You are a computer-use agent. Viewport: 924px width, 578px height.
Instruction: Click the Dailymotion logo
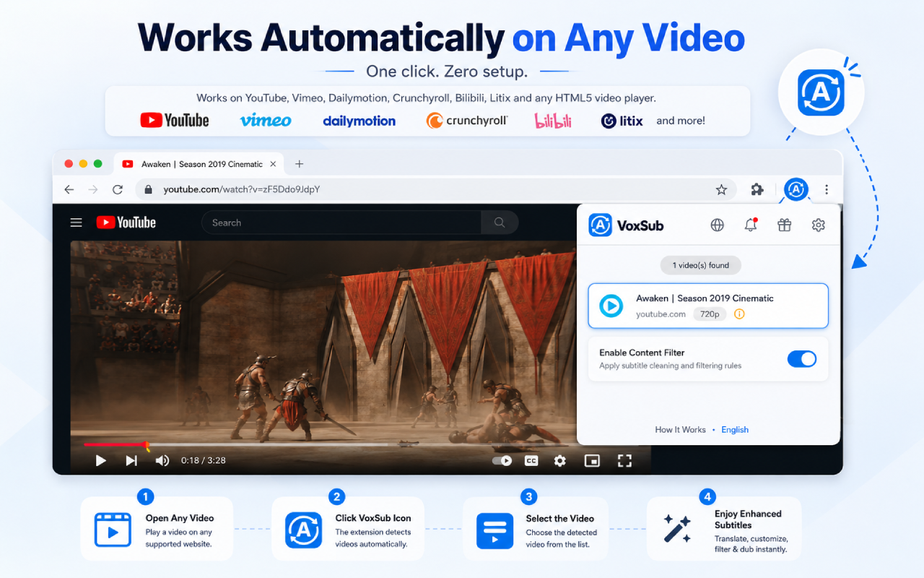[359, 121]
